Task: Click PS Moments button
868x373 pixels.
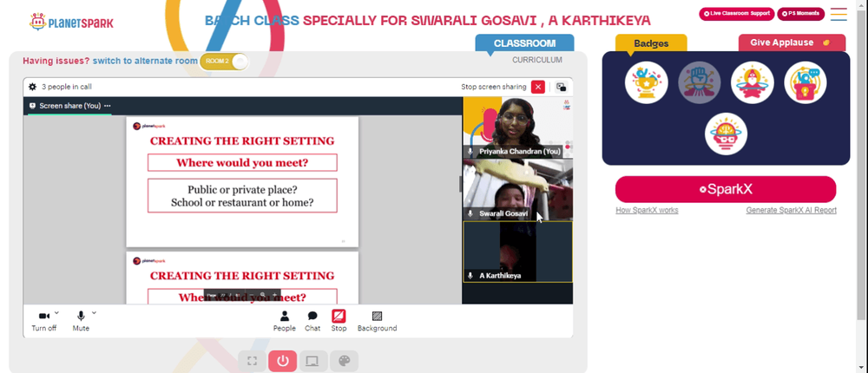Action: pyautogui.click(x=801, y=14)
